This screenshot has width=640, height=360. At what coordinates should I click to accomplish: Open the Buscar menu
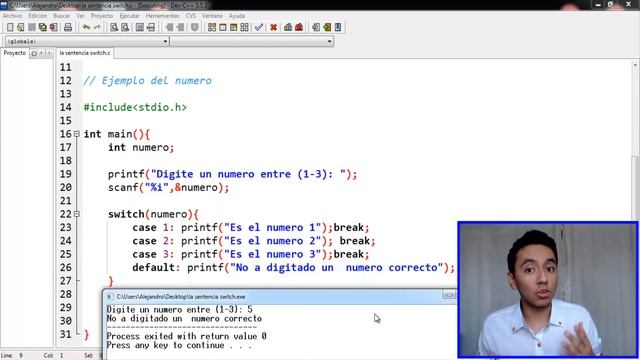click(62, 16)
